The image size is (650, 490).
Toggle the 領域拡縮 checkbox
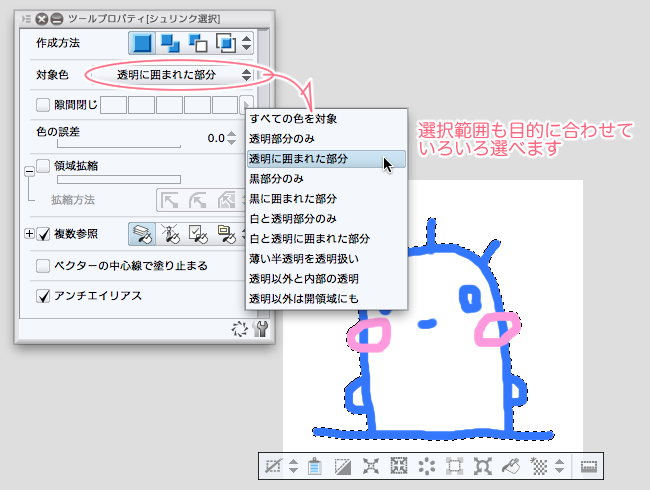[x=43, y=165]
